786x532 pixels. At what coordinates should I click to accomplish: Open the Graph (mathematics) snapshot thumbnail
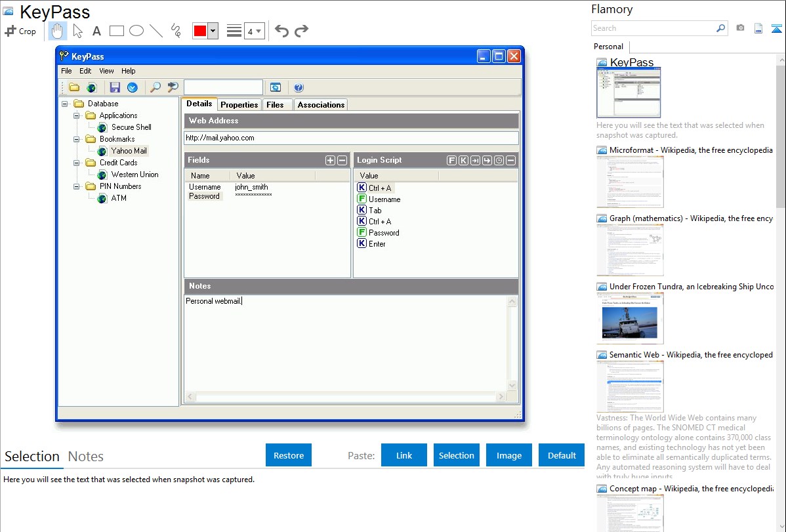pos(630,250)
